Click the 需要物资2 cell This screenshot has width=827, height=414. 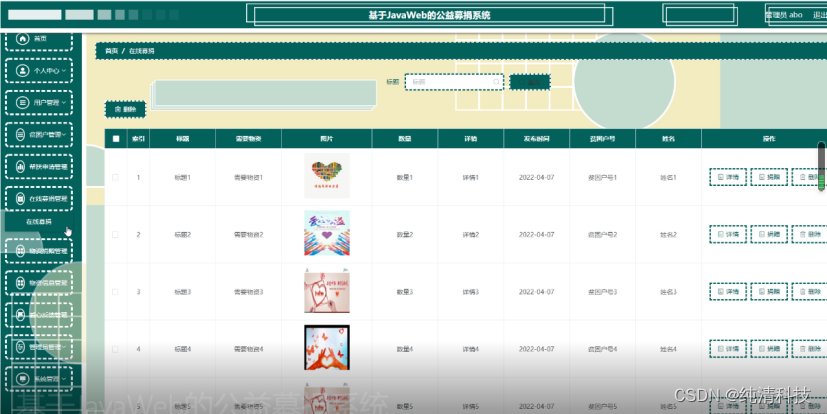[248, 235]
